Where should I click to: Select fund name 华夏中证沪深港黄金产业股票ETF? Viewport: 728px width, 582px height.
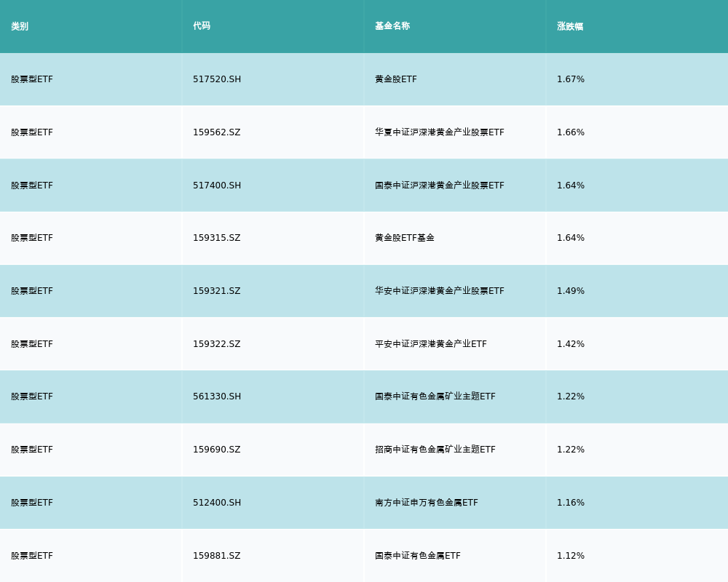tap(439, 132)
